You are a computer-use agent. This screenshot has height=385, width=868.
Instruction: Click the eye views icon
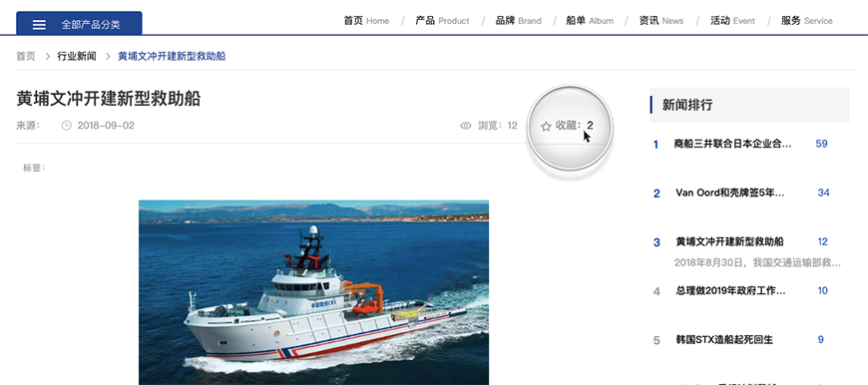[x=466, y=126]
